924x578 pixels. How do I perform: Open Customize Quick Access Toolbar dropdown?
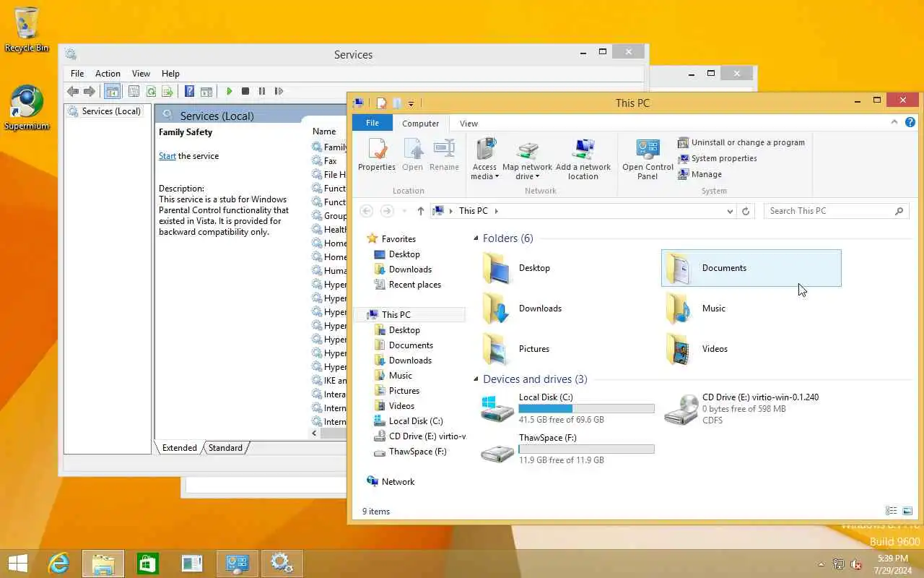coord(411,103)
